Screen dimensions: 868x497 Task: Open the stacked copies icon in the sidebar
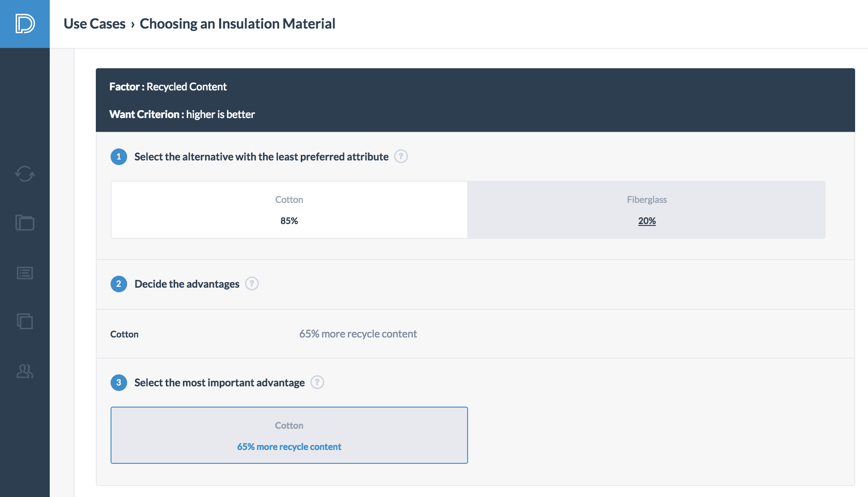coord(25,321)
